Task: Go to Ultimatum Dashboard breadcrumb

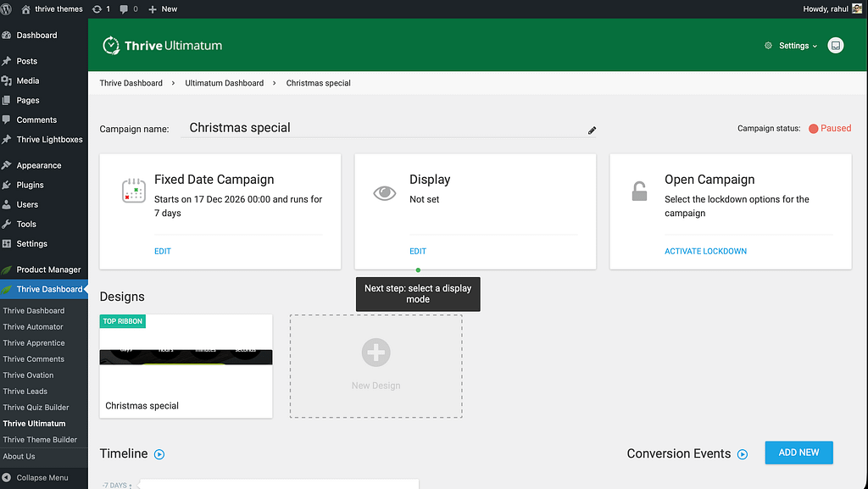Action: [x=224, y=83]
